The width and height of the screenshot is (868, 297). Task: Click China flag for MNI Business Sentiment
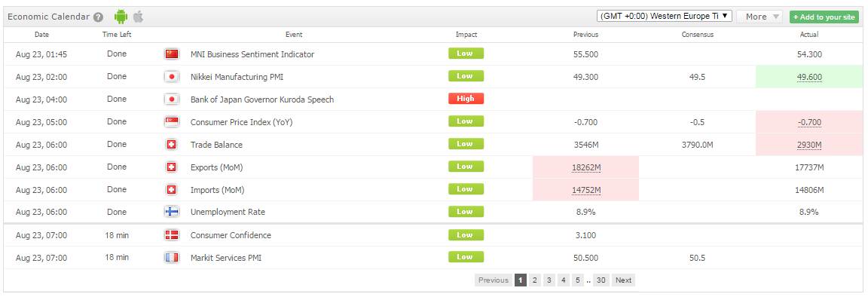point(172,54)
